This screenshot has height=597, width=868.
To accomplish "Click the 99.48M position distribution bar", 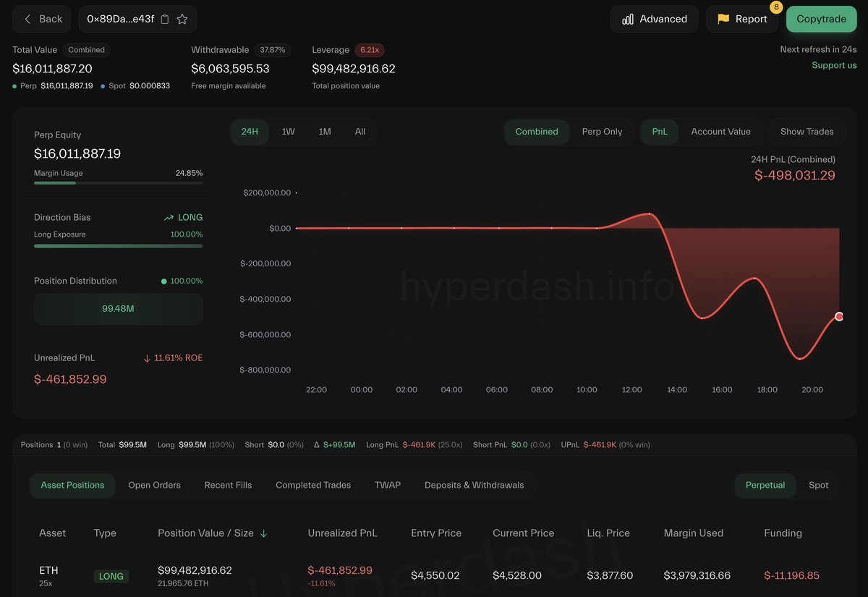I will (119, 309).
